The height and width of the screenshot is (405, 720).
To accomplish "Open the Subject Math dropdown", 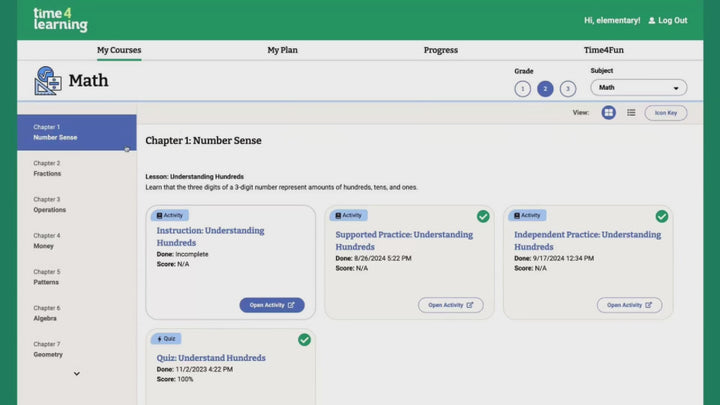I will tap(639, 88).
